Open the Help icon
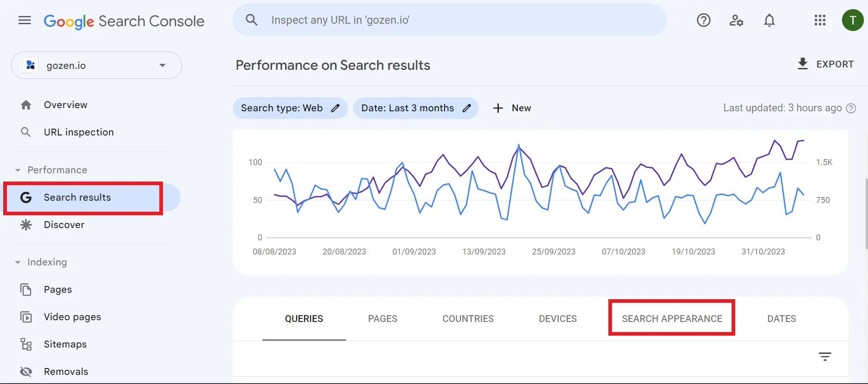The width and height of the screenshot is (868, 384). click(x=703, y=21)
